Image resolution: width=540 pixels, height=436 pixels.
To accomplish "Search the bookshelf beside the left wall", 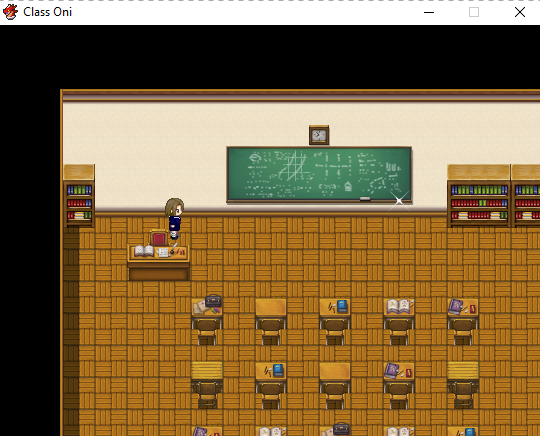I will click(x=79, y=196).
